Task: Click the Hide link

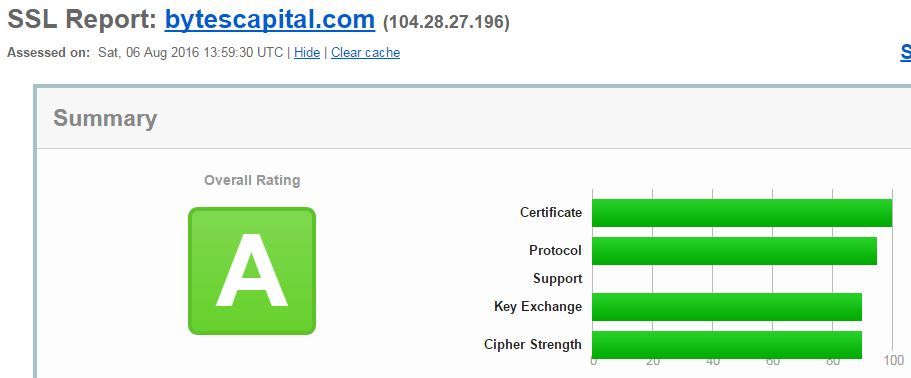Action: (307, 53)
